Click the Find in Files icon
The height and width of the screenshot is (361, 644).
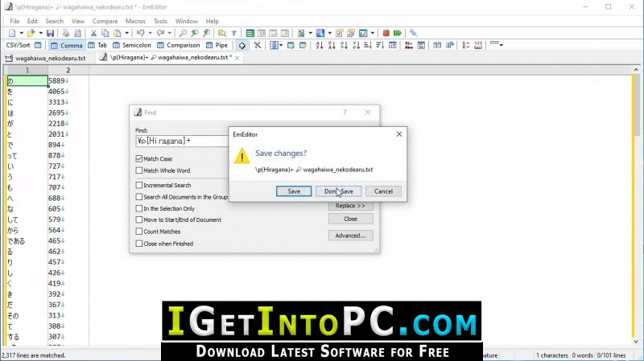tap(222, 33)
